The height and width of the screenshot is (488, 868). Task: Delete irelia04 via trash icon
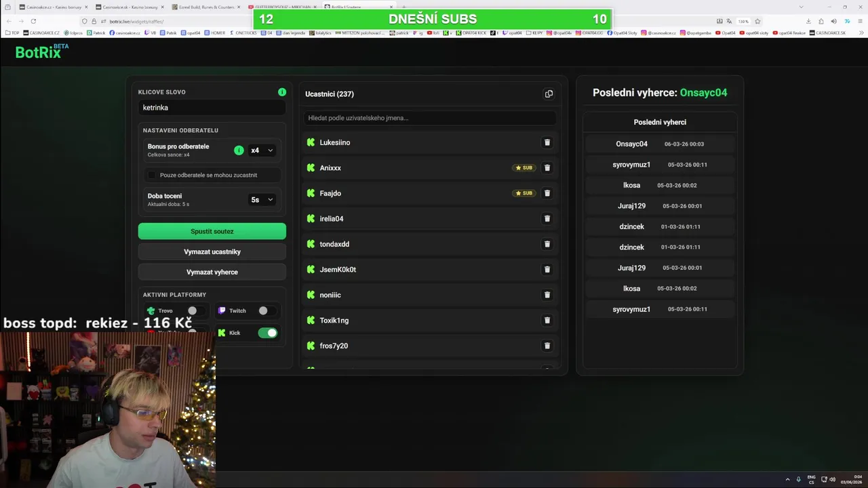547,218
